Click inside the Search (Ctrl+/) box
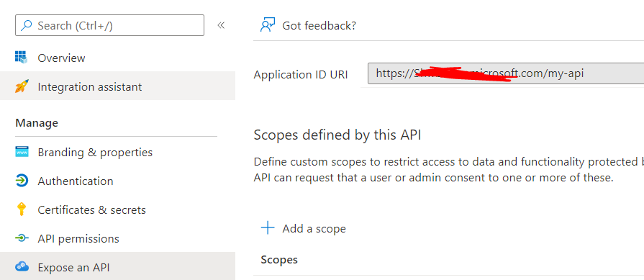Viewport: 644px width, 280px height. pyautogui.click(x=109, y=25)
